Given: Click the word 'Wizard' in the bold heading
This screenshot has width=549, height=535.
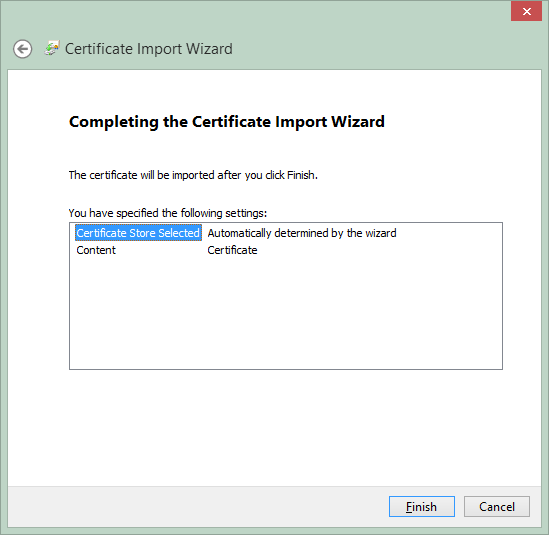Looking at the screenshot, I should (x=358, y=121).
